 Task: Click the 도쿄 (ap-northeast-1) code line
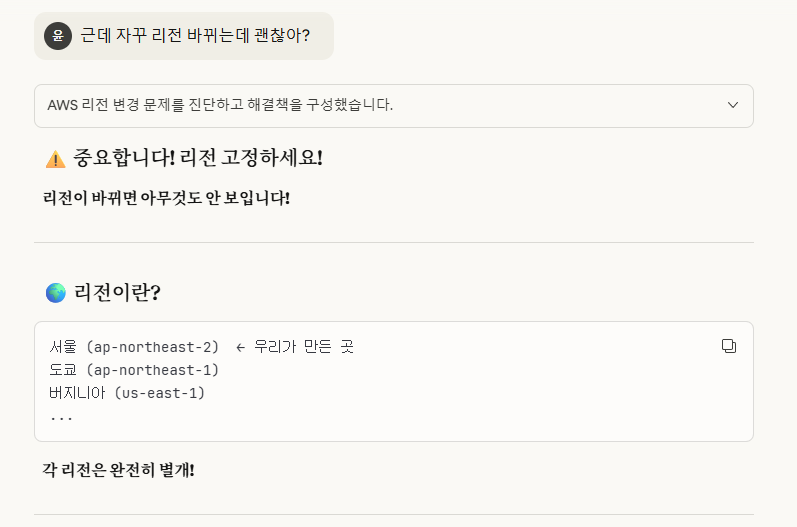coord(134,370)
